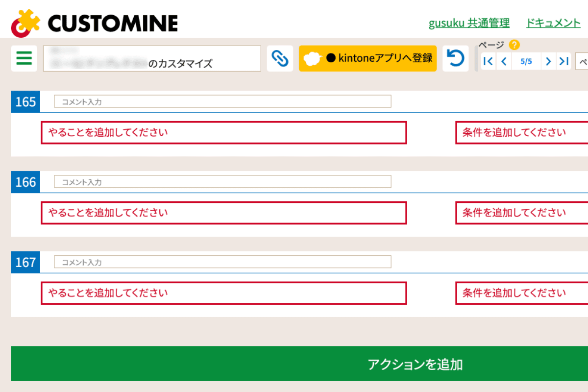
Task: Open the ドキュメント link
Action: pos(553,23)
